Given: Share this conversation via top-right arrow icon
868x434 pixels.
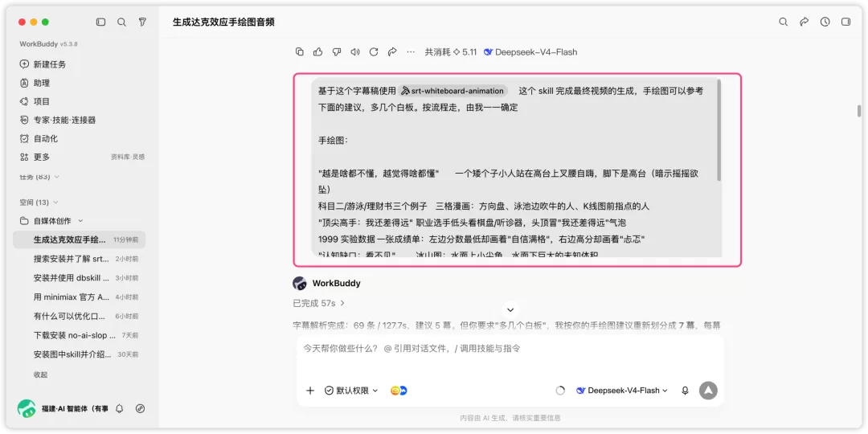Looking at the screenshot, I should coord(805,23).
